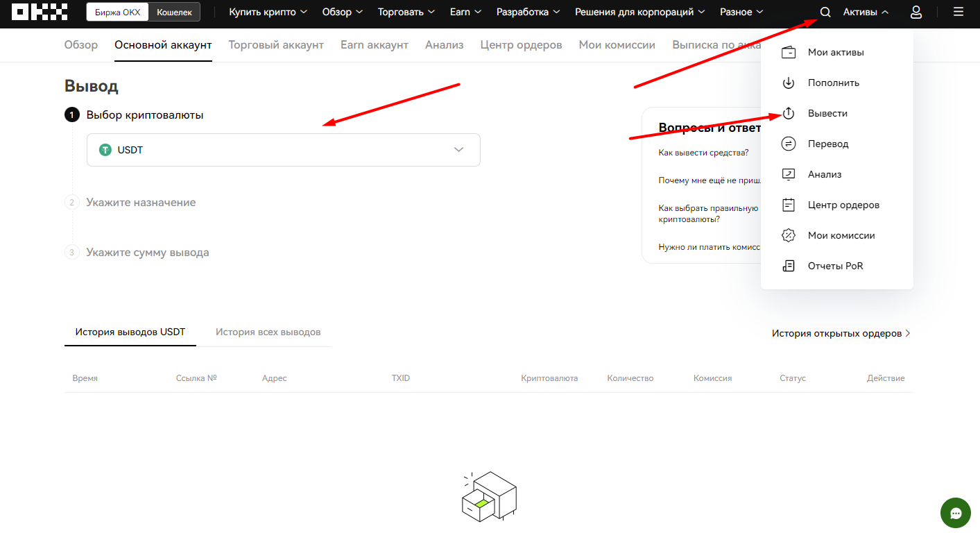Screen dimensions: 980x533
Task: Click the Действие column header
Action: click(x=886, y=378)
